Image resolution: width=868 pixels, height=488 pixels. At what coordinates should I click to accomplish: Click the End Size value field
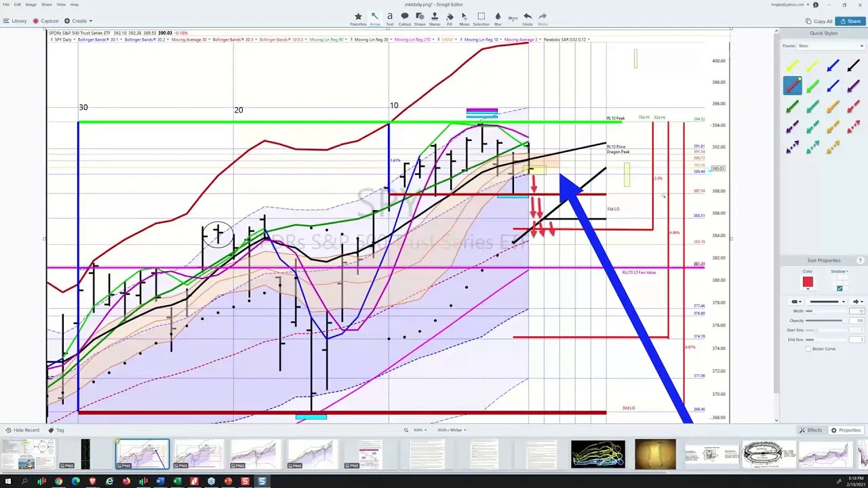856,340
